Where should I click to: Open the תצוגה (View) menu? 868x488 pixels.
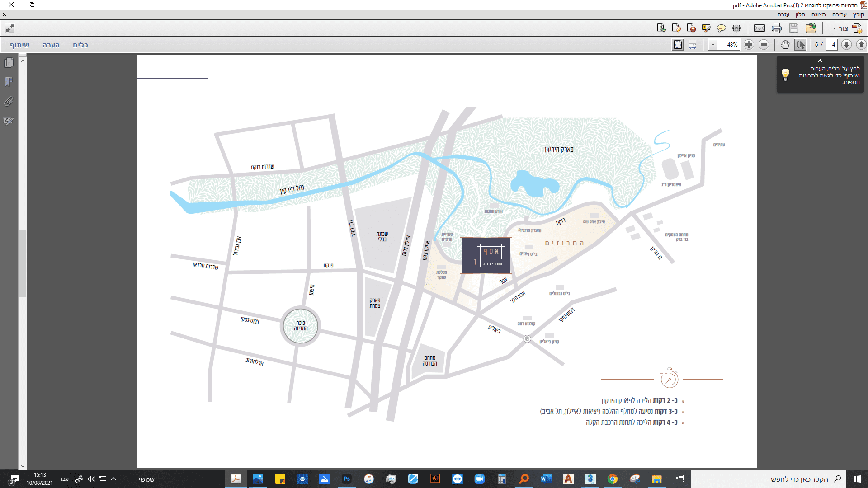(818, 14)
